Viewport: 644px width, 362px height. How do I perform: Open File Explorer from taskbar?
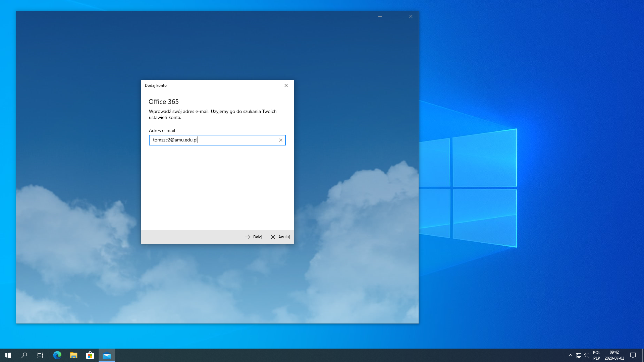74,355
